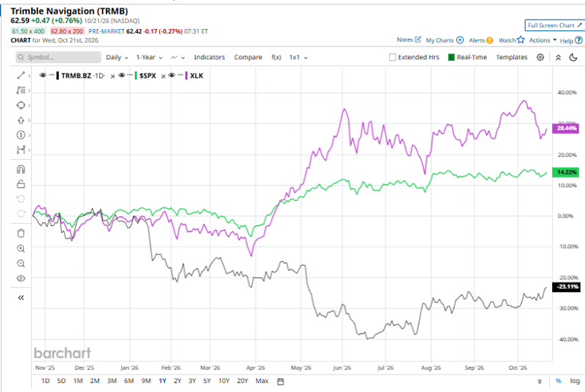Open the Notes editor

pyautogui.click(x=409, y=40)
